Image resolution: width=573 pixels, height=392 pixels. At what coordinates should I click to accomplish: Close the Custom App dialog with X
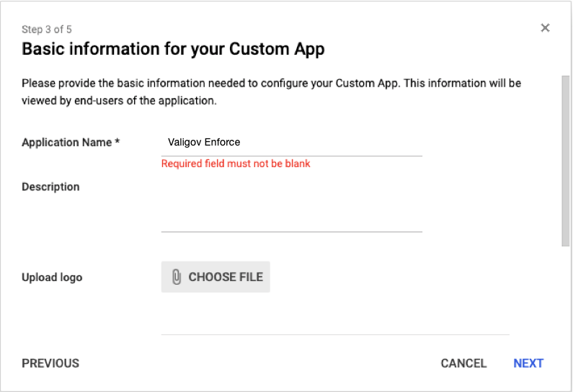(x=545, y=28)
